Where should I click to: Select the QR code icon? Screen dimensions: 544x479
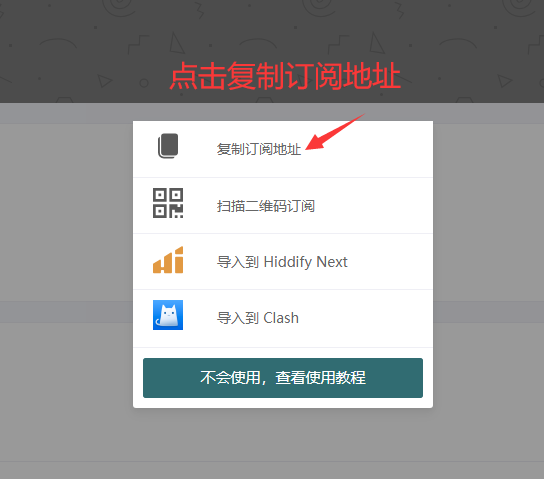click(x=168, y=203)
